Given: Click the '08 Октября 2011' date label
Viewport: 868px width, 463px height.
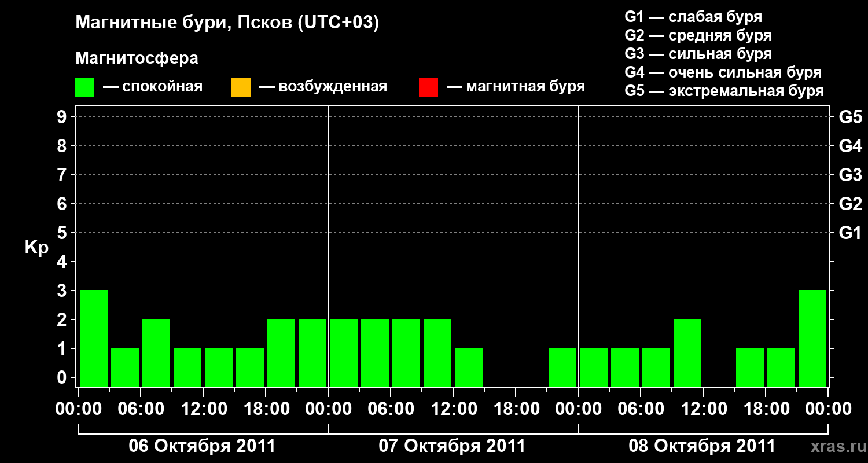Looking at the screenshot, I should click(x=702, y=446).
